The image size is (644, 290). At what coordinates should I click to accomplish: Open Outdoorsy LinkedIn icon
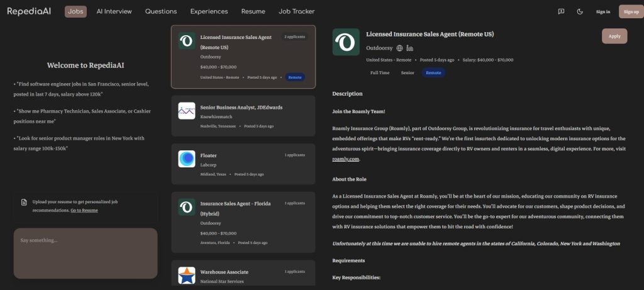[409, 48]
